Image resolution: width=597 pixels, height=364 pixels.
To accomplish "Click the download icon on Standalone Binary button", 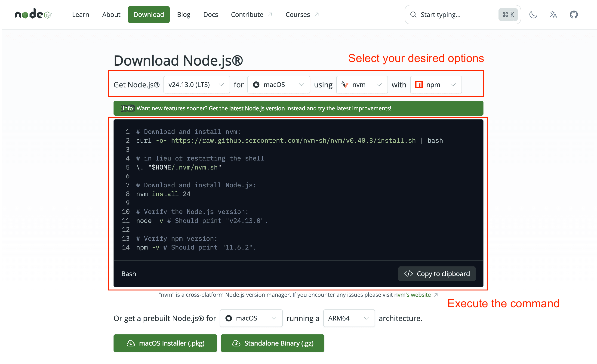I will 236,343.
